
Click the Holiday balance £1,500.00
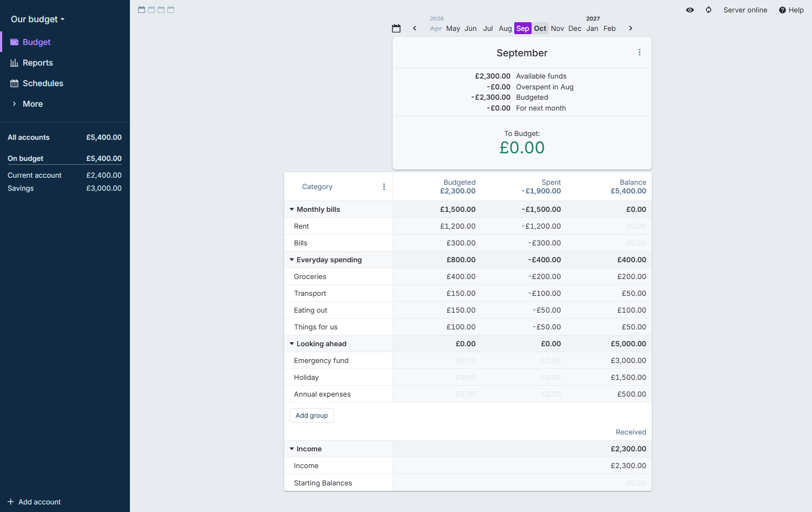point(628,377)
